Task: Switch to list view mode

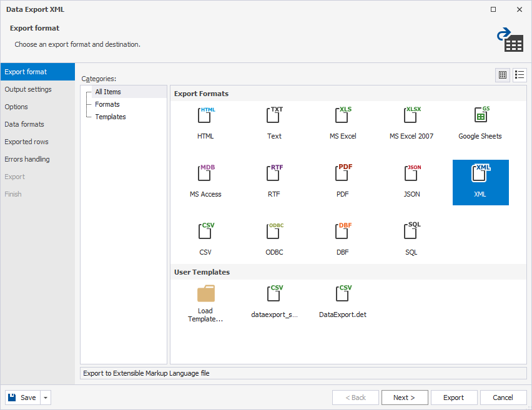Action: pos(520,75)
